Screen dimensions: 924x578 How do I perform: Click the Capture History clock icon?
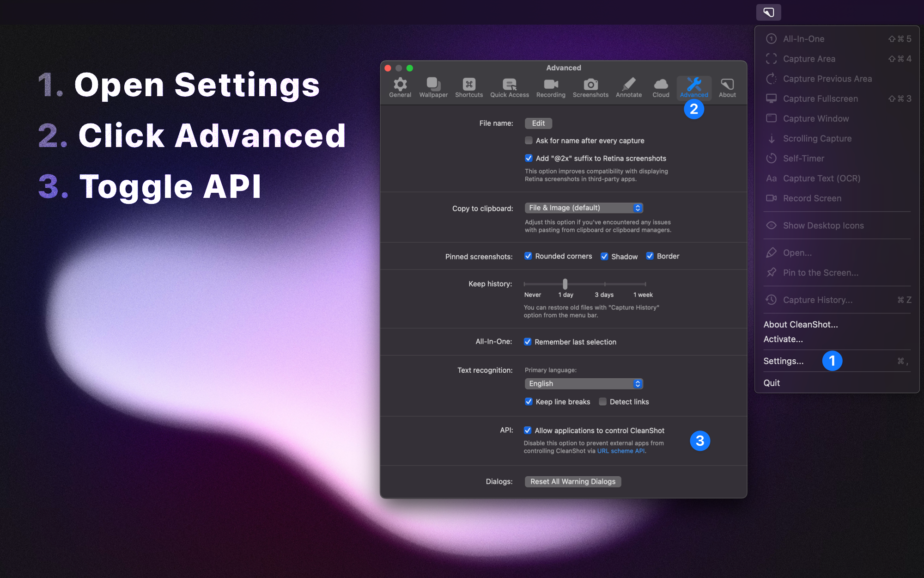771,300
